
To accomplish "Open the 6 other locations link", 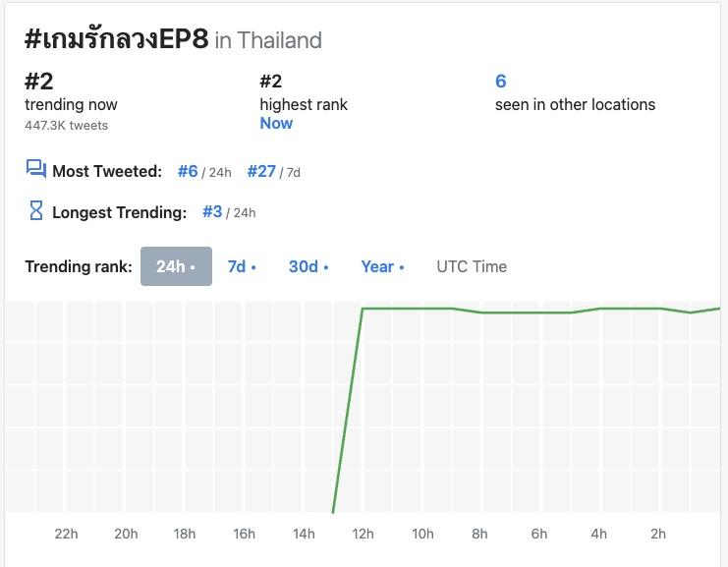I will tap(501, 82).
